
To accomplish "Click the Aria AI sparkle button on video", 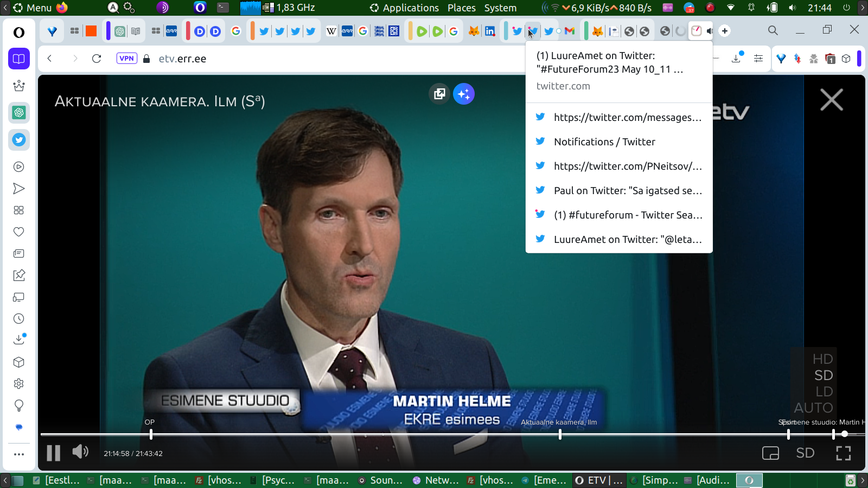I will pyautogui.click(x=464, y=94).
